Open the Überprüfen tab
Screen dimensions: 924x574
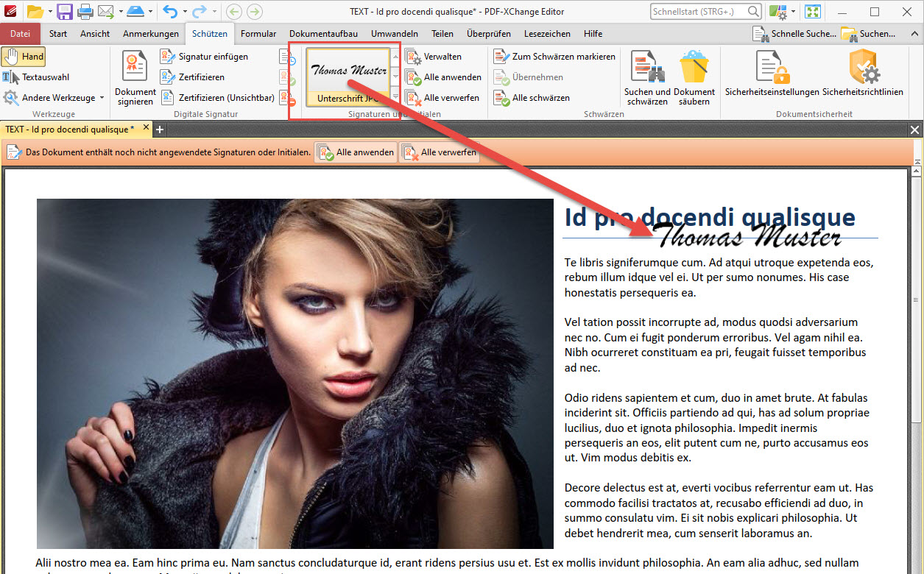489,34
